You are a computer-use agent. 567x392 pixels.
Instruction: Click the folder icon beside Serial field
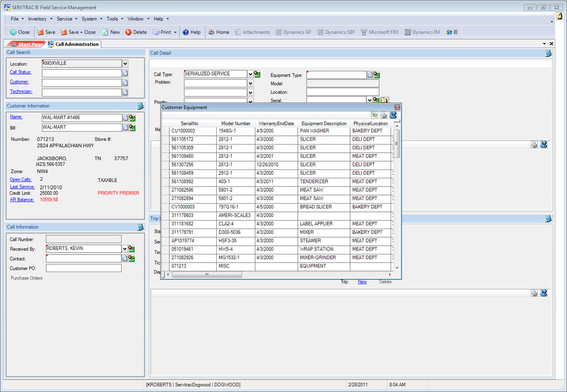(x=384, y=100)
